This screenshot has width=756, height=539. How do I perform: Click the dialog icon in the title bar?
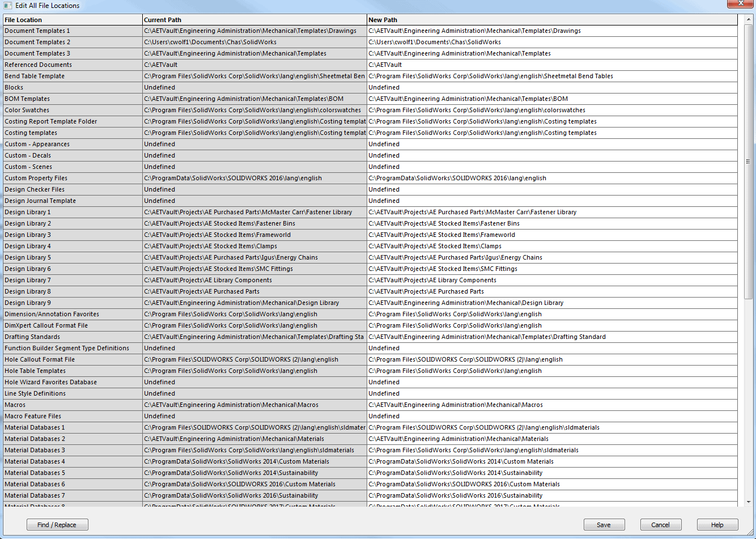click(x=7, y=5)
